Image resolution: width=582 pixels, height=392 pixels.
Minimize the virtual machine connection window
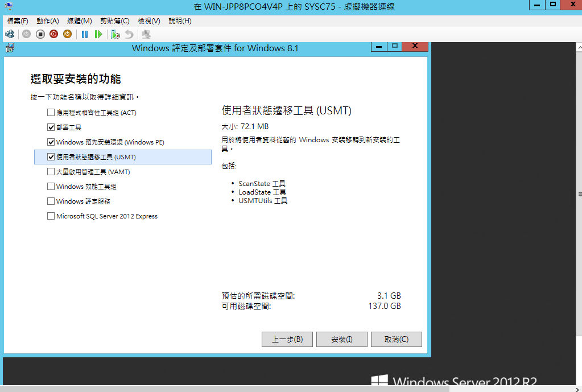(x=537, y=5)
